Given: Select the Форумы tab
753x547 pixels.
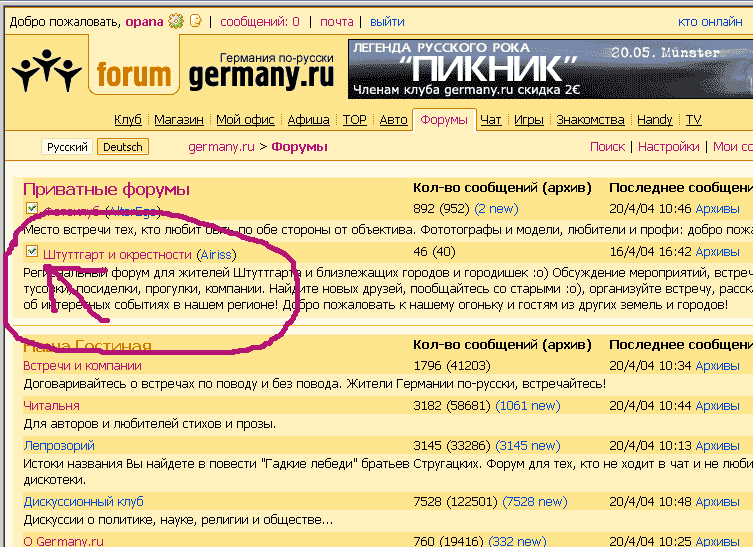Looking at the screenshot, I should 444,120.
